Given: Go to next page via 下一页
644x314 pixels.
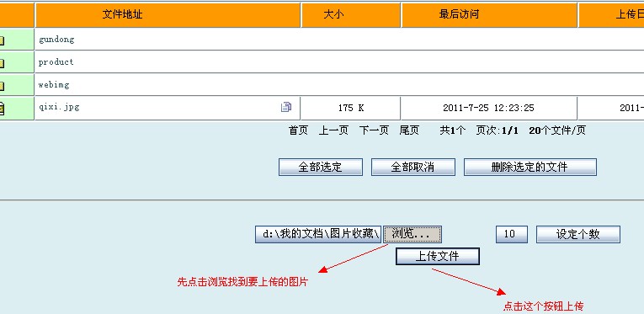Looking at the screenshot, I should click(374, 130).
